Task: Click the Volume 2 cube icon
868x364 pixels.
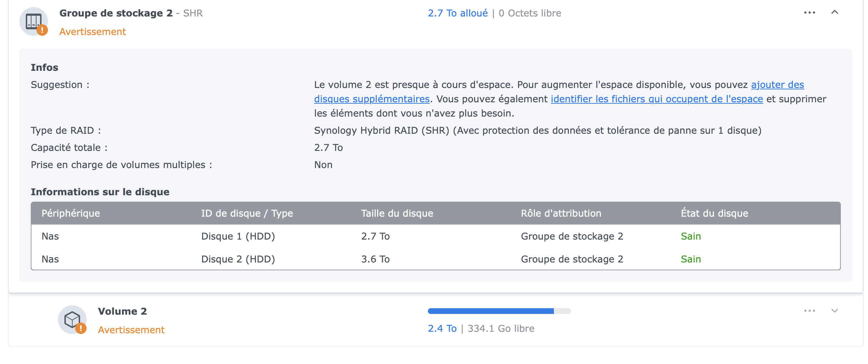Action: tap(72, 319)
